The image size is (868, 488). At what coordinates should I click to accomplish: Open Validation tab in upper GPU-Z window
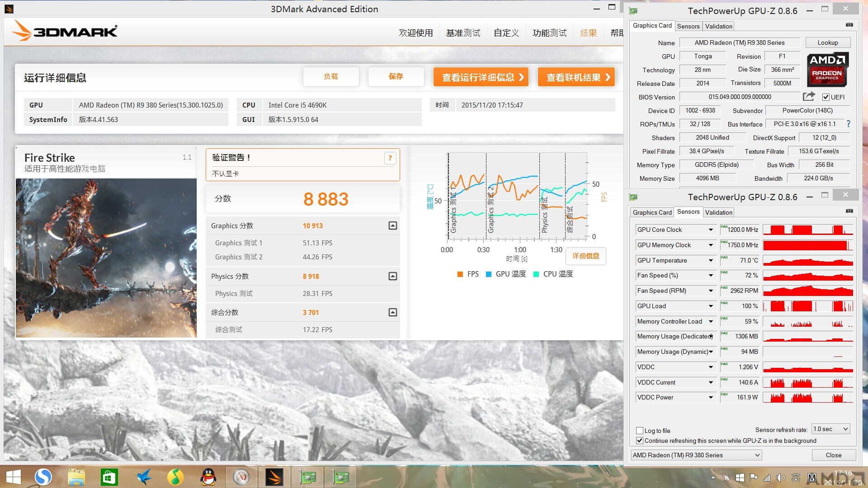point(718,26)
